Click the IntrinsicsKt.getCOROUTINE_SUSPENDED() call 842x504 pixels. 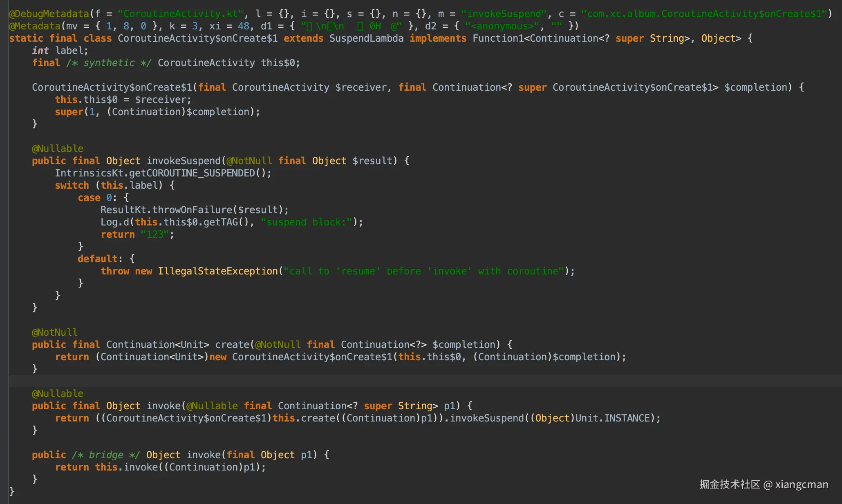(163, 173)
